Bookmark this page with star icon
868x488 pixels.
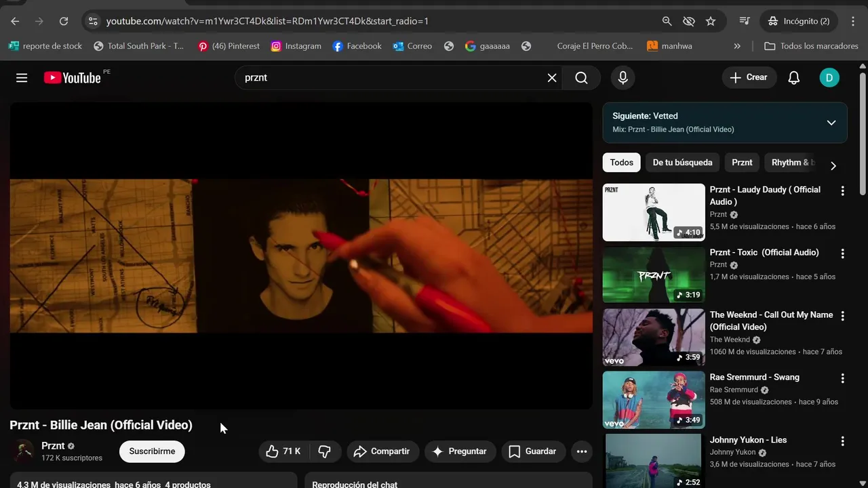pyautogui.click(x=711, y=21)
